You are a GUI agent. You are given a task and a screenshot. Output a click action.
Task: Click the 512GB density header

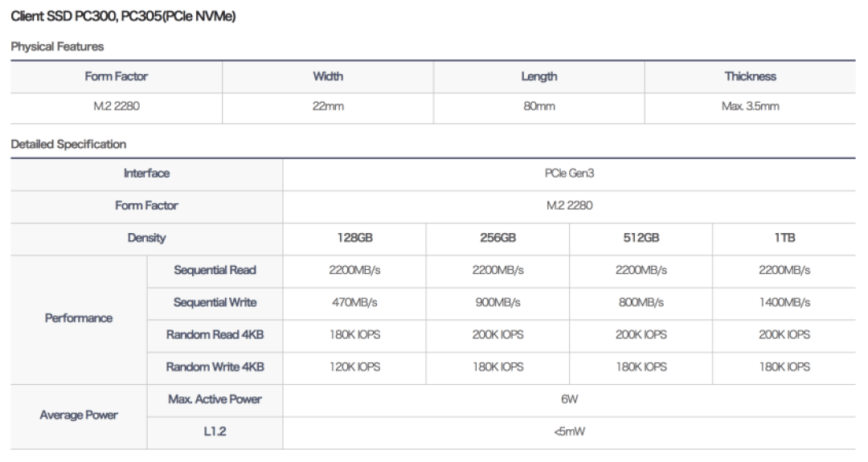[x=641, y=238]
